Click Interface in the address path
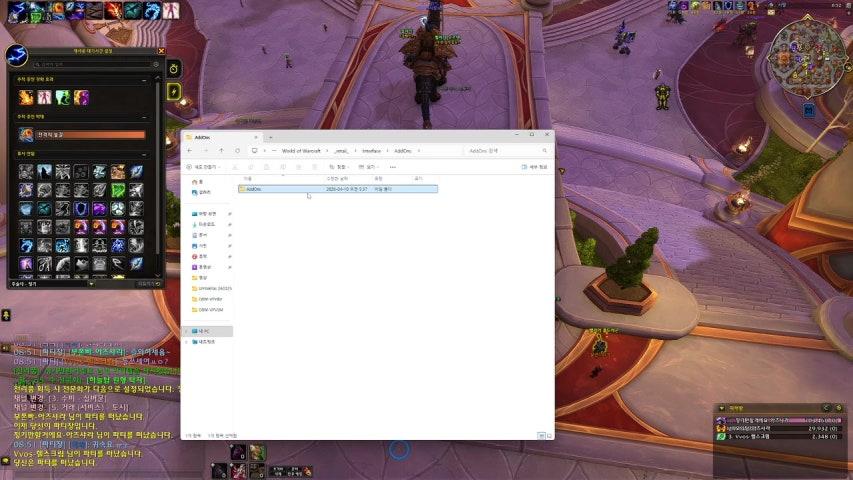Screen dimensions: 853x480 (x=372, y=151)
